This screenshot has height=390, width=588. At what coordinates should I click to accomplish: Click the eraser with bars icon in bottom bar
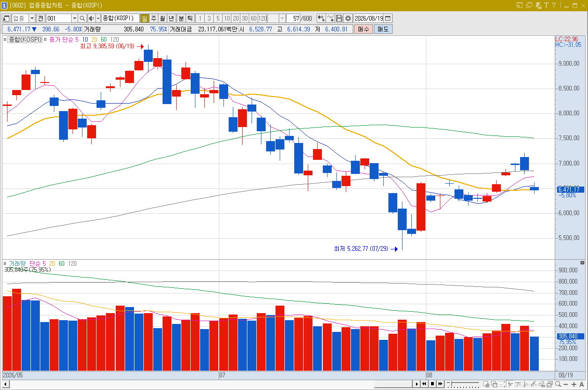pos(542,384)
